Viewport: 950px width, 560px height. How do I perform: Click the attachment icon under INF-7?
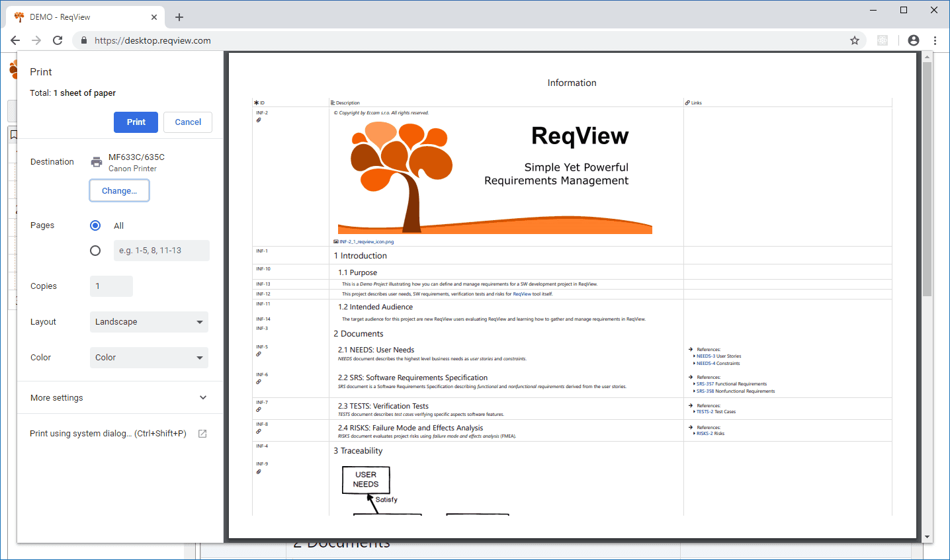coord(259,409)
